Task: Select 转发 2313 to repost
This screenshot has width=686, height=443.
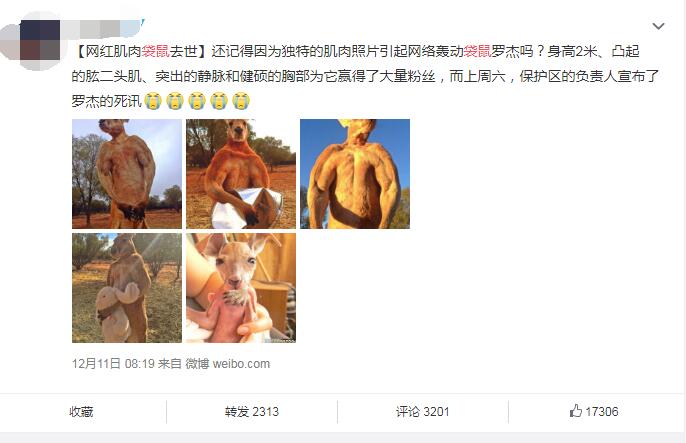Action: point(252,412)
